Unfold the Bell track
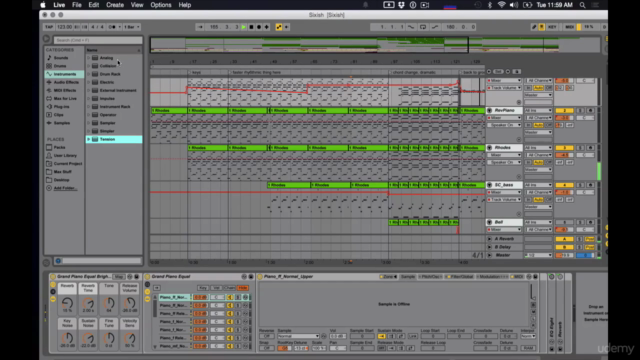The width and height of the screenshot is (640, 360). pos(489,222)
